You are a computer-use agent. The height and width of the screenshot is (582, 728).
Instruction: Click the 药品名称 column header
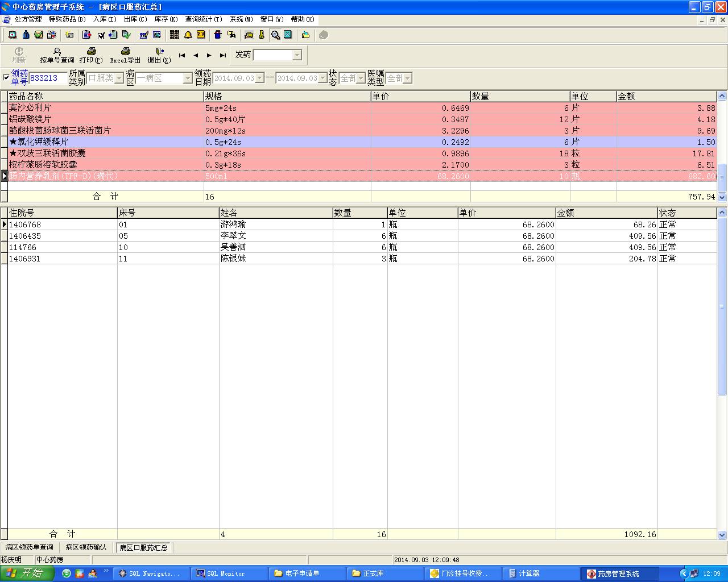(x=106, y=97)
